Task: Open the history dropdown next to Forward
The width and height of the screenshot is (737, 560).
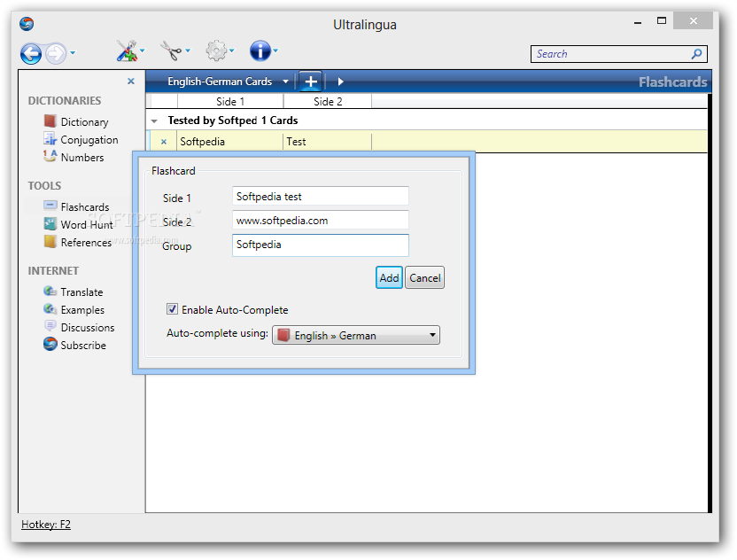Action: coord(73,52)
